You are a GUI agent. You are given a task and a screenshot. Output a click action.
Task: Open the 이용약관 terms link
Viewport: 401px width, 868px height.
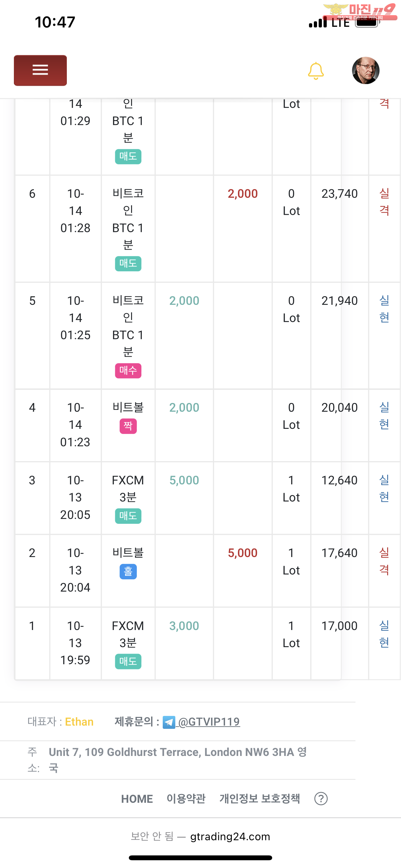click(x=186, y=798)
